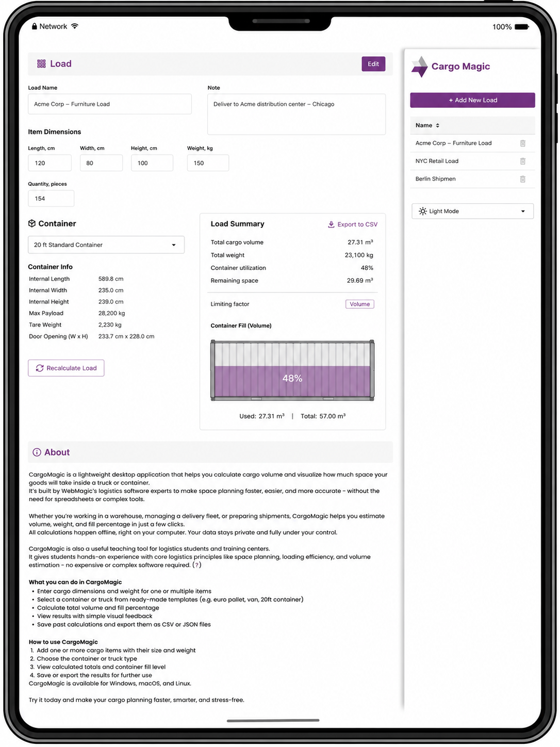Click the Edit button
The width and height of the screenshot is (560, 747).
[x=373, y=64]
